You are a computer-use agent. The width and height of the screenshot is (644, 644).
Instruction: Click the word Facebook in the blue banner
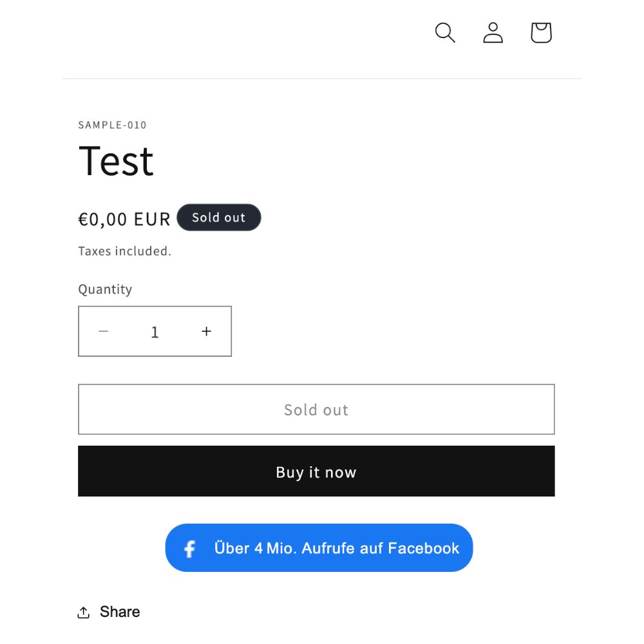(424, 548)
